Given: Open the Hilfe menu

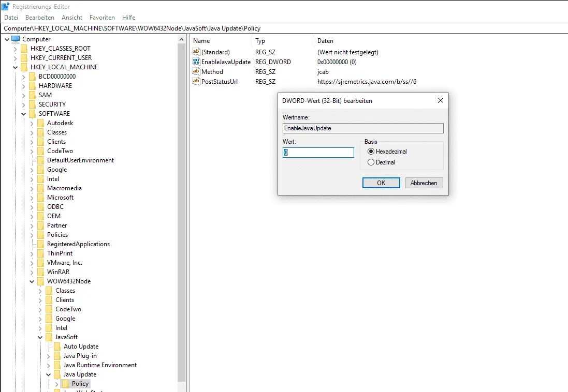Looking at the screenshot, I should coord(128,18).
